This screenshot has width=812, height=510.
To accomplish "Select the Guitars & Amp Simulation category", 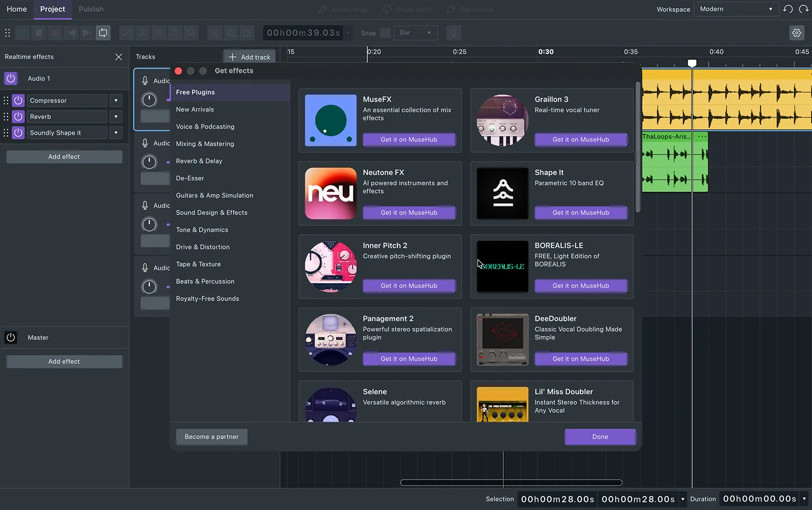I will coord(230,196).
